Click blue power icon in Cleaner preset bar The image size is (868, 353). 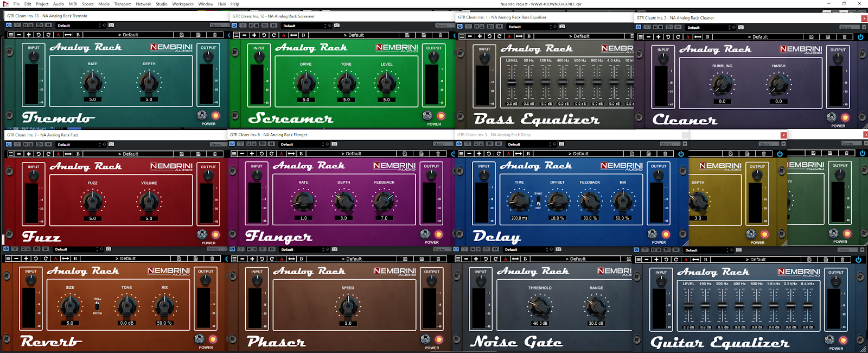pyautogui.click(x=860, y=37)
